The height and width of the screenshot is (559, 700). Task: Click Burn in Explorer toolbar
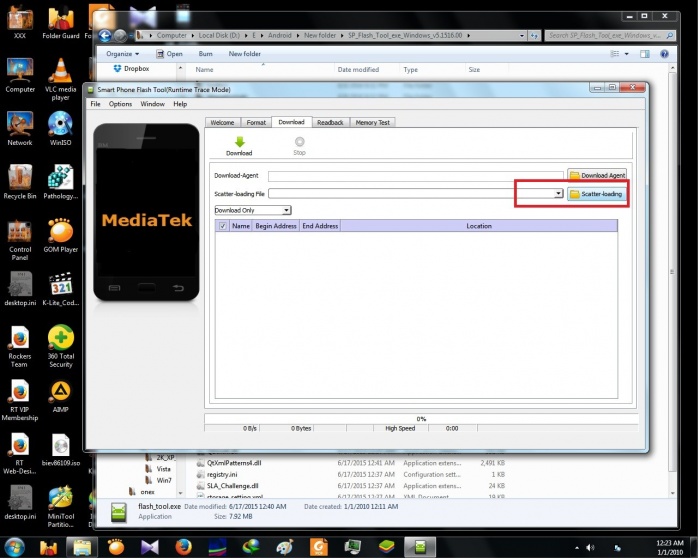[x=205, y=54]
